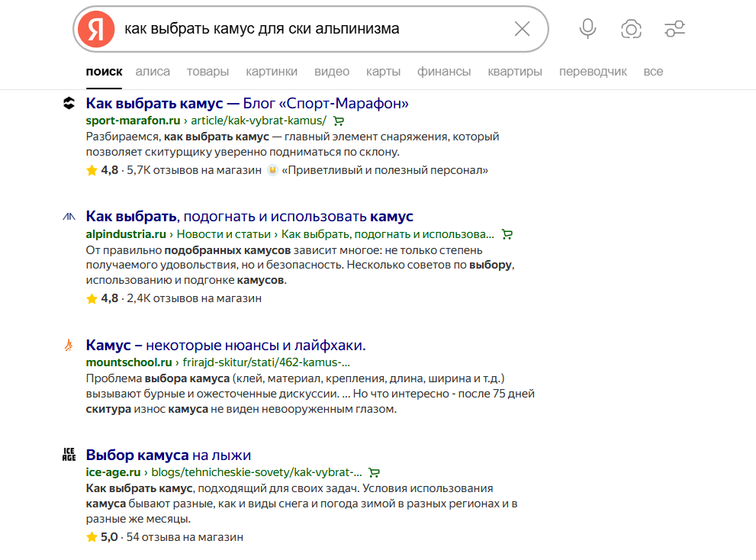Screen dimensions: 756x560
Task: Click inside the search input field
Action: (305, 29)
